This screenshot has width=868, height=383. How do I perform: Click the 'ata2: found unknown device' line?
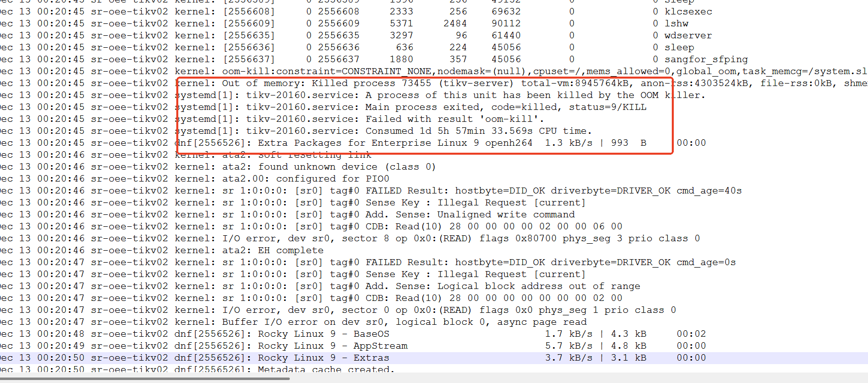coord(329,167)
